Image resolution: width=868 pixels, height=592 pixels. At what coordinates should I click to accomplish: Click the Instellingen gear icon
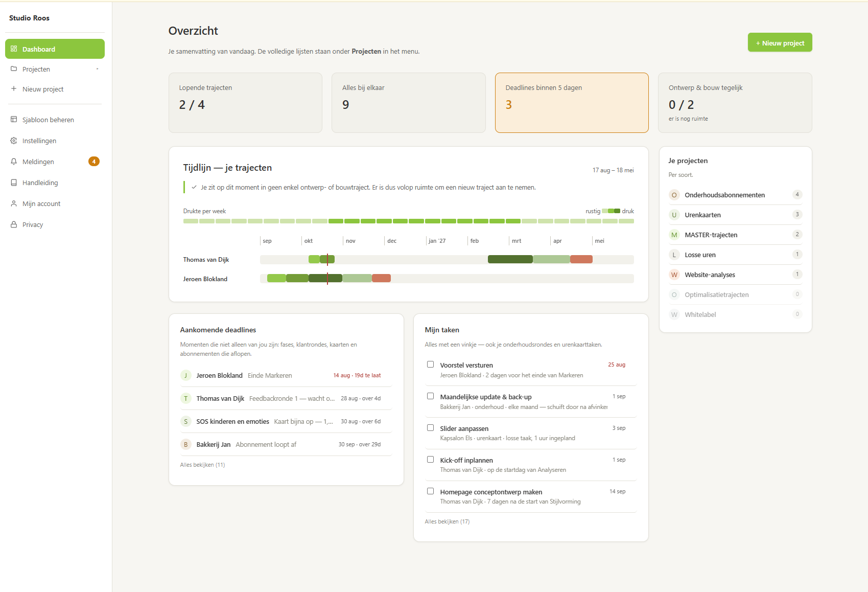coord(14,141)
